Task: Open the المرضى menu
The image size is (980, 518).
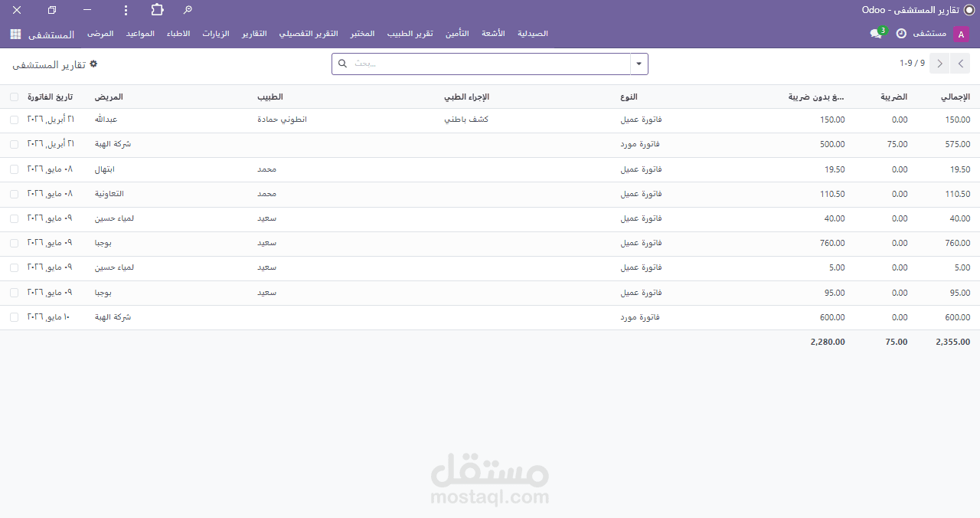Action: (100, 34)
